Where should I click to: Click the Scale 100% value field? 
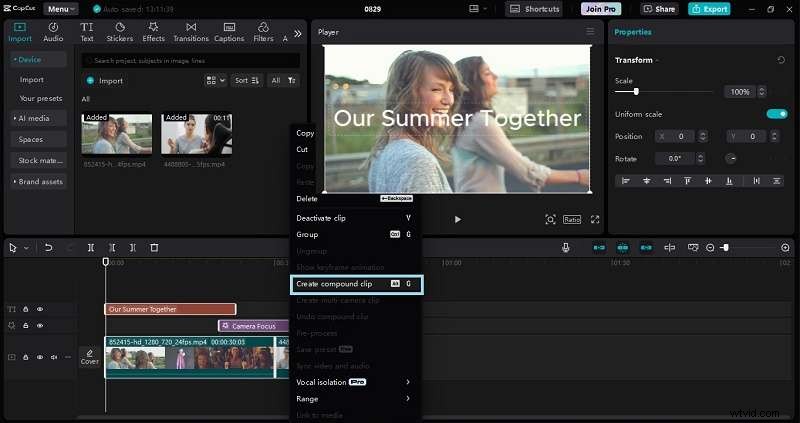pos(740,92)
